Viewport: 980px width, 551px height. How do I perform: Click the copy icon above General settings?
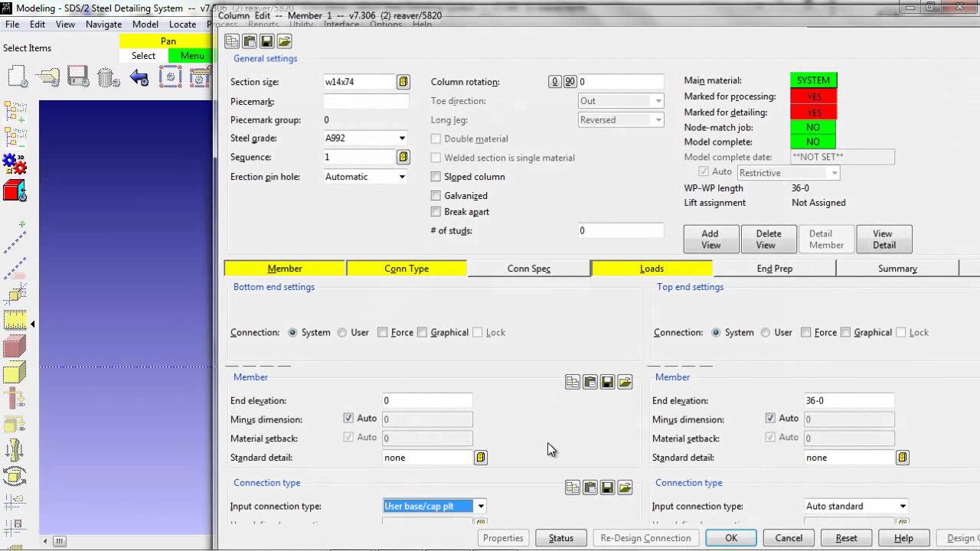pyautogui.click(x=231, y=41)
